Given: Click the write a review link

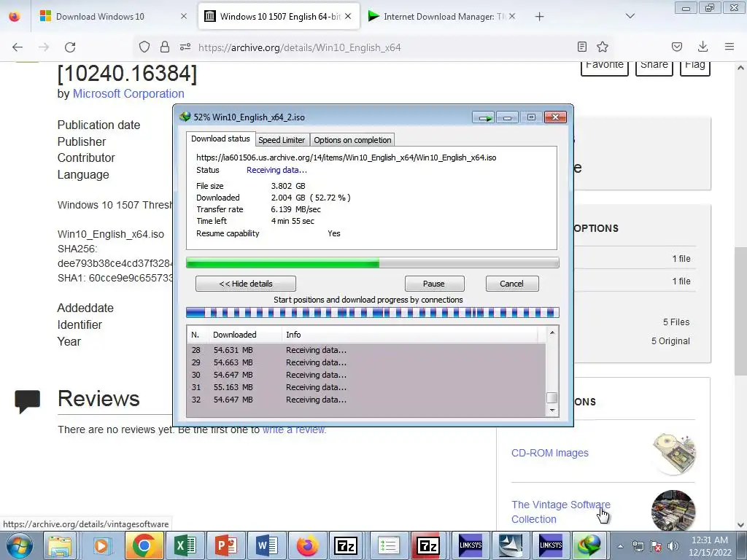Looking at the screenshot, I should coord(294,429).
